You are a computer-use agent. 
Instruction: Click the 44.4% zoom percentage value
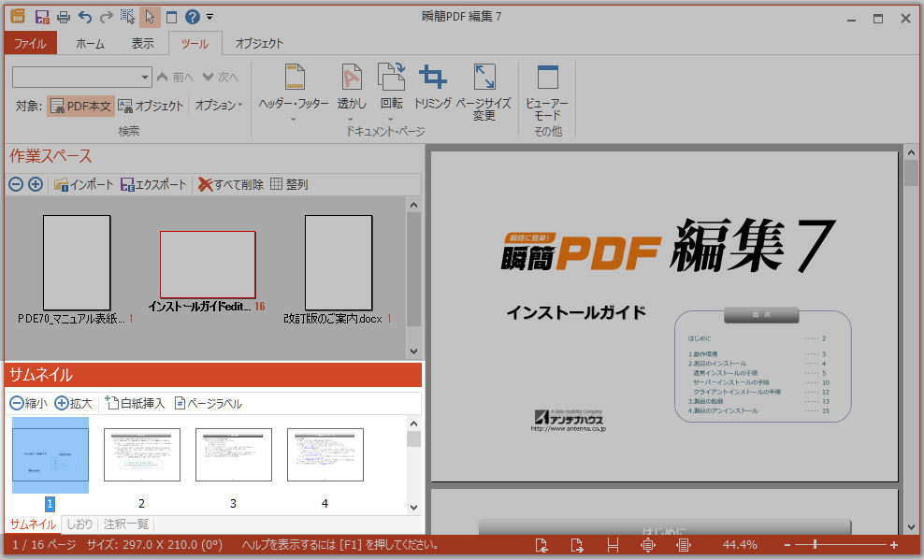click(740, 545)
